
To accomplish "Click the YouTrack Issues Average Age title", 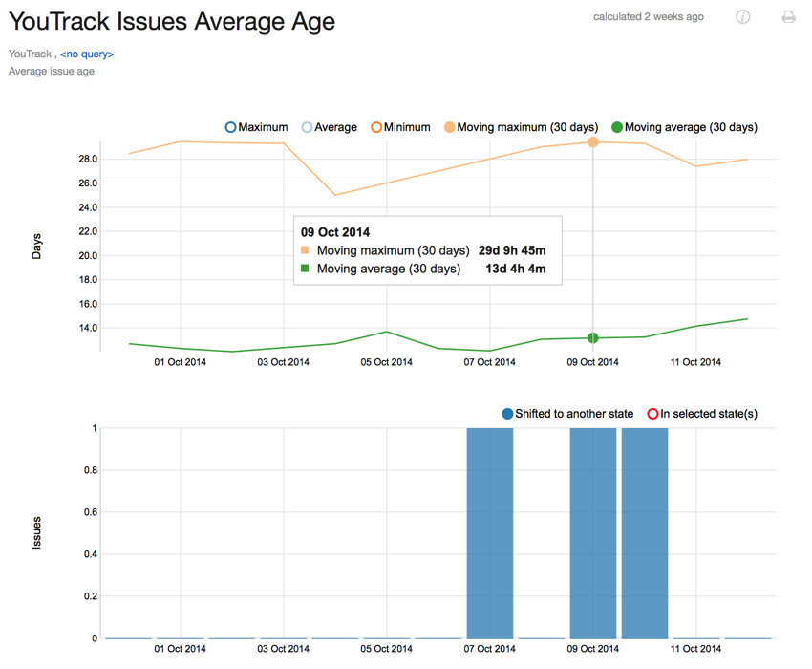I will [x=172, y=21].
